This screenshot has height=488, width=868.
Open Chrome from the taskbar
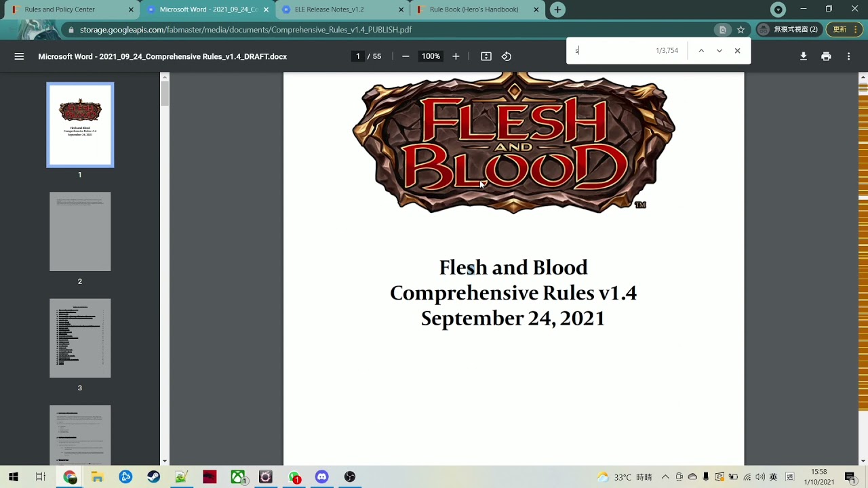pyautogui.click(x=70, y=477)
